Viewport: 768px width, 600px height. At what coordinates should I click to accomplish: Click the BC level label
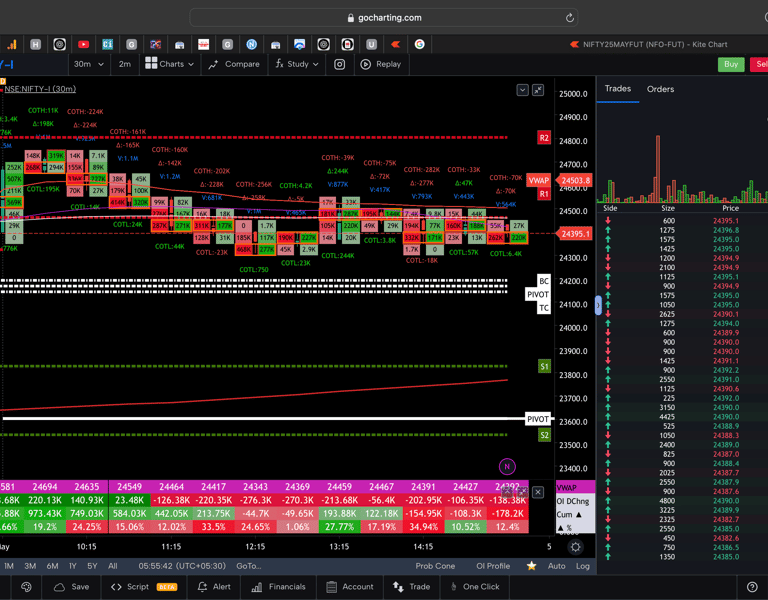[544, 281]
